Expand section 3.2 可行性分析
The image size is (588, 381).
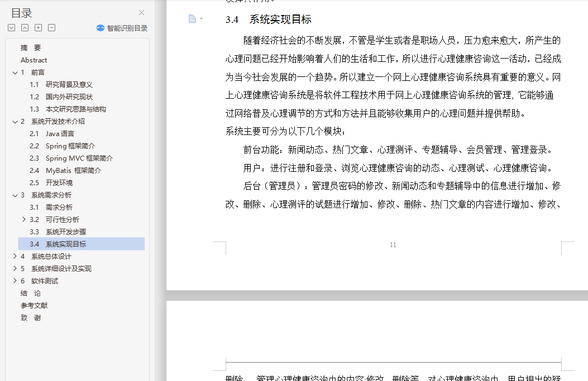[24, 219]
